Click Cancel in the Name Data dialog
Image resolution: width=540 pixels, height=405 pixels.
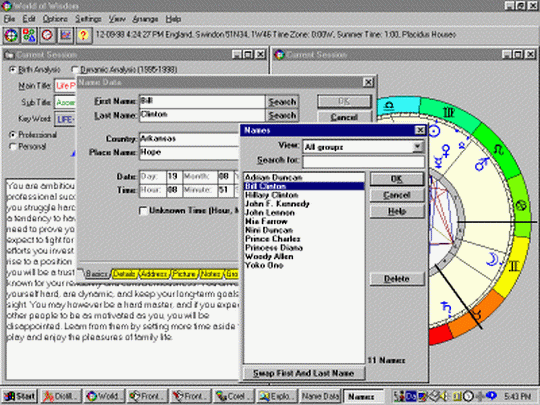pos(344,117)
